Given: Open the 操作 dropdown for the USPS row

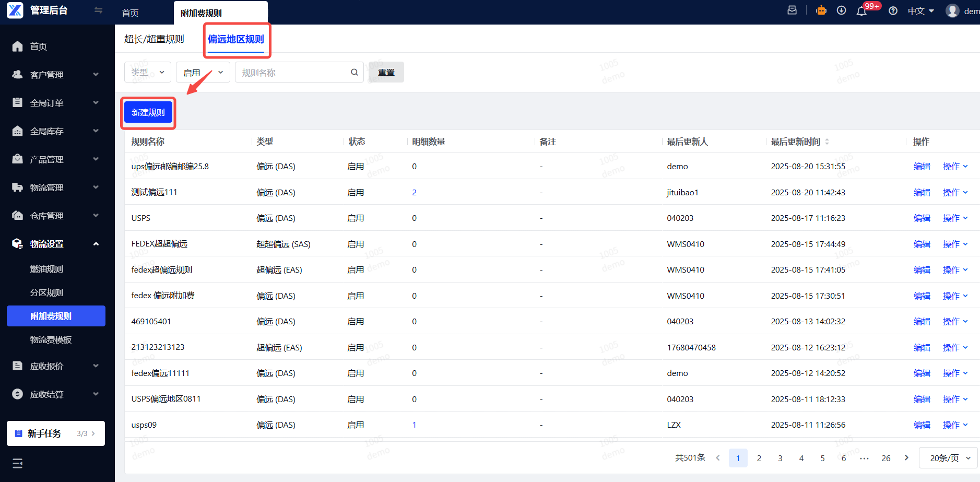Looking at the screenshot, I should click(x=955, y=218).
